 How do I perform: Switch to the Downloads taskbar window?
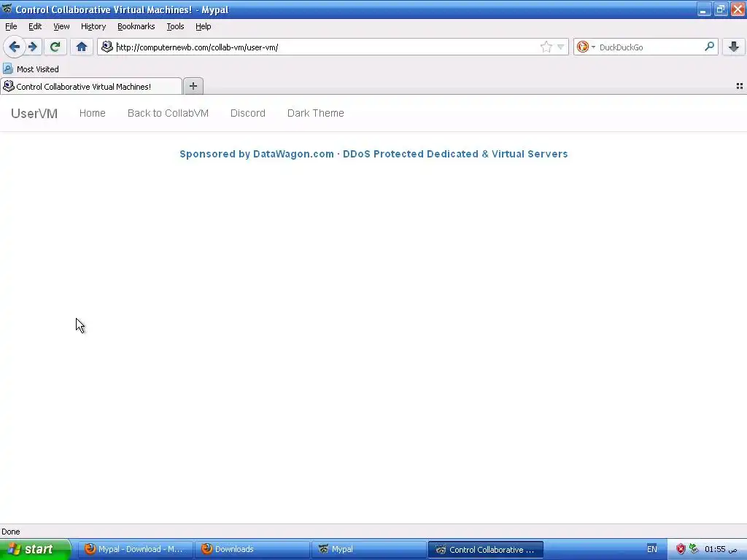(252, 549)
